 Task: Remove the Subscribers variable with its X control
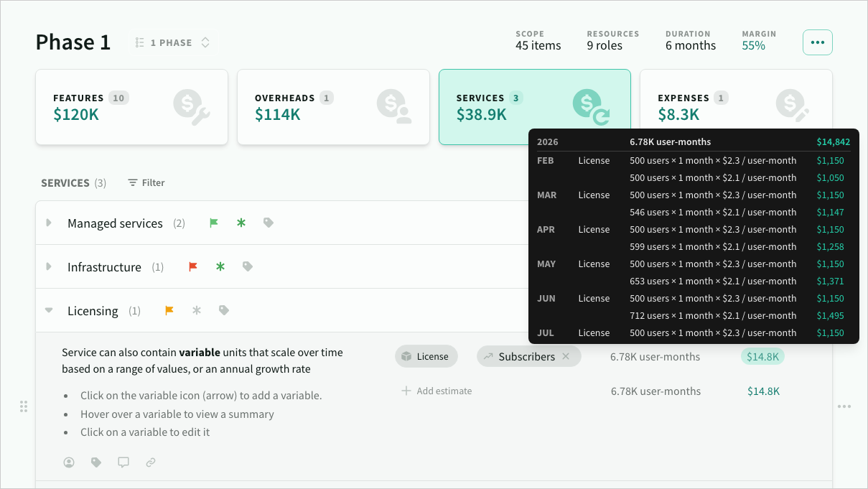click(564, 356)
